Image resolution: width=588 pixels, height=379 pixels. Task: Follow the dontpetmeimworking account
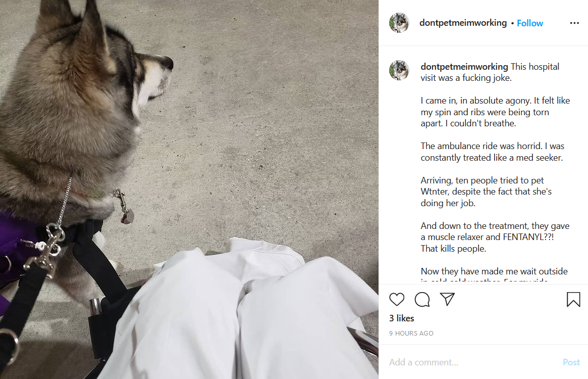tap(529, 23)
